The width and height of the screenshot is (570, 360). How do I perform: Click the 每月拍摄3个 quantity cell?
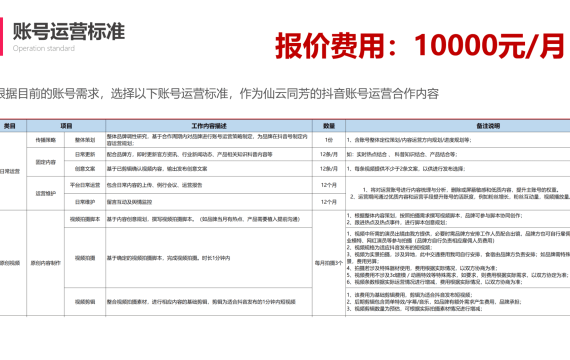coord(329,263)
